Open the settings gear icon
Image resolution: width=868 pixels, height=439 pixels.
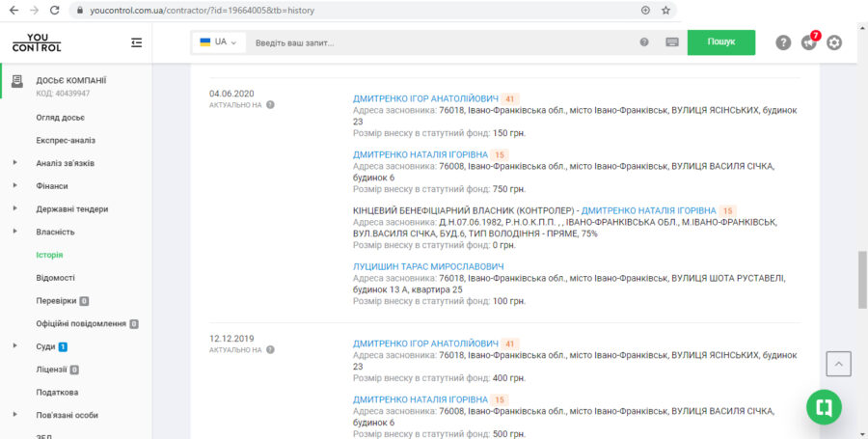click(x=834, y=42)
